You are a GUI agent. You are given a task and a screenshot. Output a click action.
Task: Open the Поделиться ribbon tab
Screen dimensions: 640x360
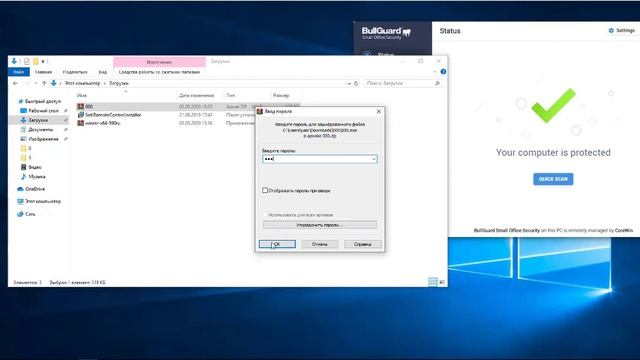tap(75, 72)
